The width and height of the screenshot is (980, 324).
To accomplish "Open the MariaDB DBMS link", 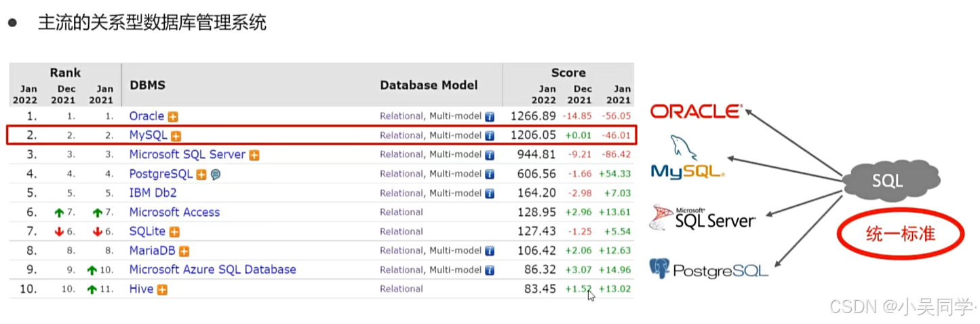I will tap(153, 251).
